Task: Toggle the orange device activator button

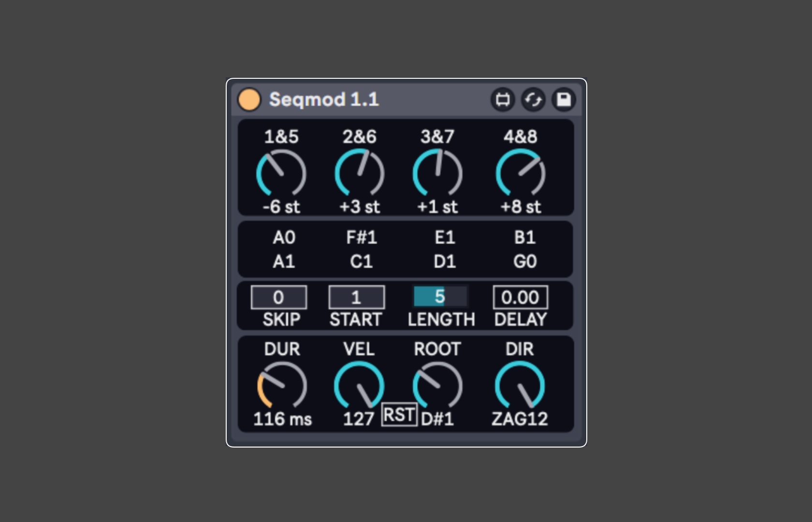Action: point(249,100)
